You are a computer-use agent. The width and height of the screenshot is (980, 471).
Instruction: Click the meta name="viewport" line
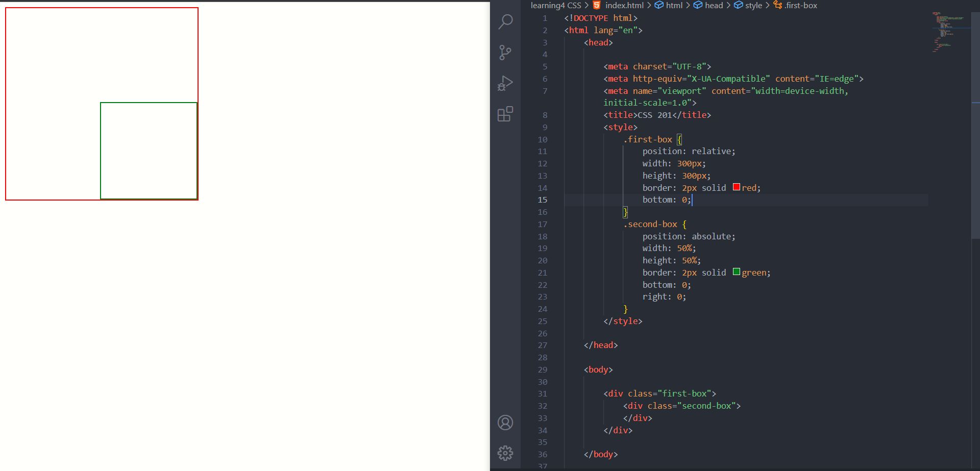(726, 91)
